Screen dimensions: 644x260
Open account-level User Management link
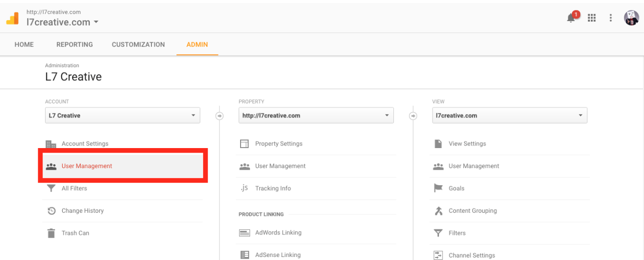tap(87, 166)
